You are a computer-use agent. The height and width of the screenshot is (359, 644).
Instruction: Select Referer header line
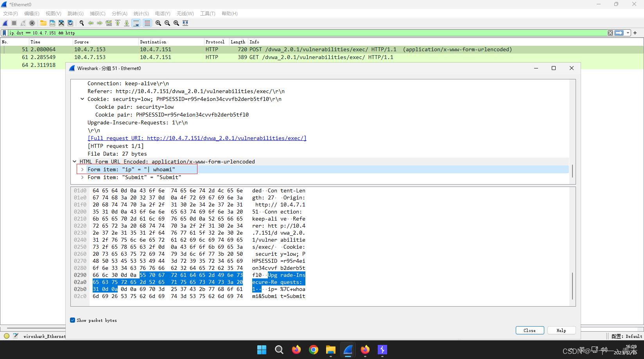[x=186, y=91]
